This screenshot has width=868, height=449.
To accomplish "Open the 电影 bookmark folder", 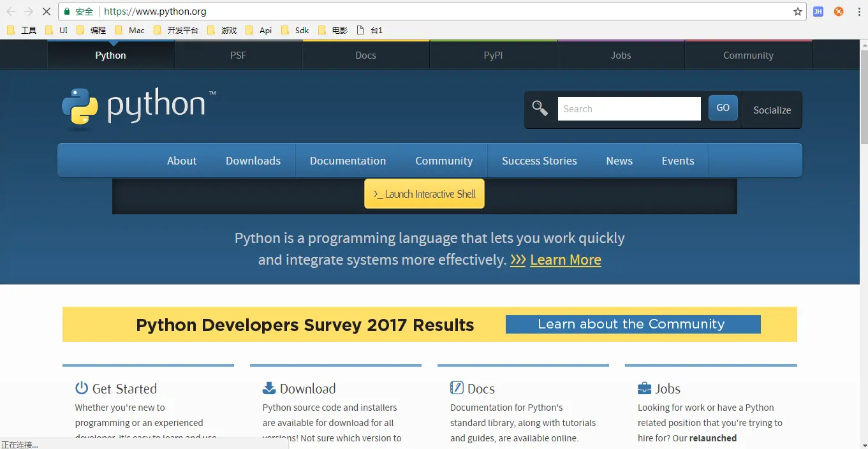I will click(x=333, y=30).
